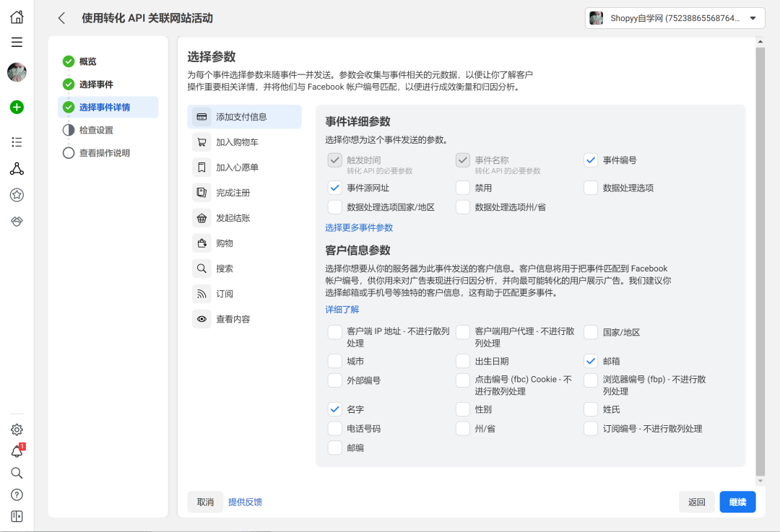Go to 检查设置 step
This screenshot has width=780, height=532.
coord(96,130)
